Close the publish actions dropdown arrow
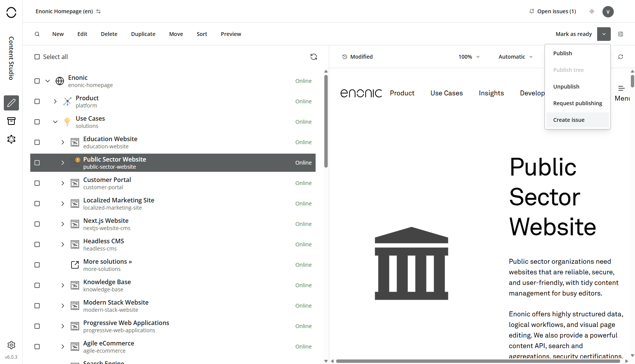635x364 pixels. (x=604, y=34)
